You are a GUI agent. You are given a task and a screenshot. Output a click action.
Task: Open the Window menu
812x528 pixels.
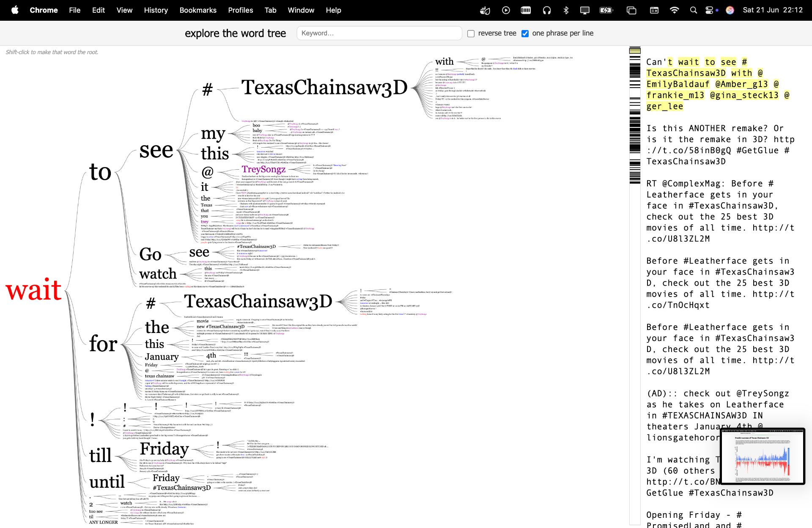[x=301, y=10]
